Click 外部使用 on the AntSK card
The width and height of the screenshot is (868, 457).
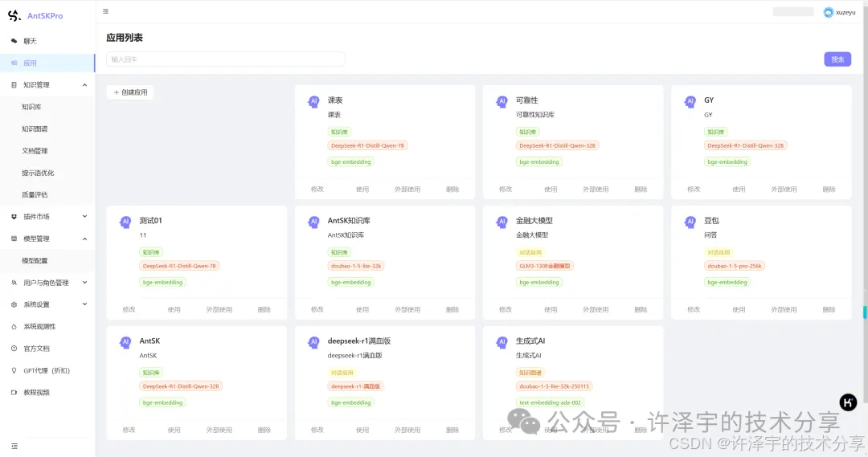click(x=219, y=430)
